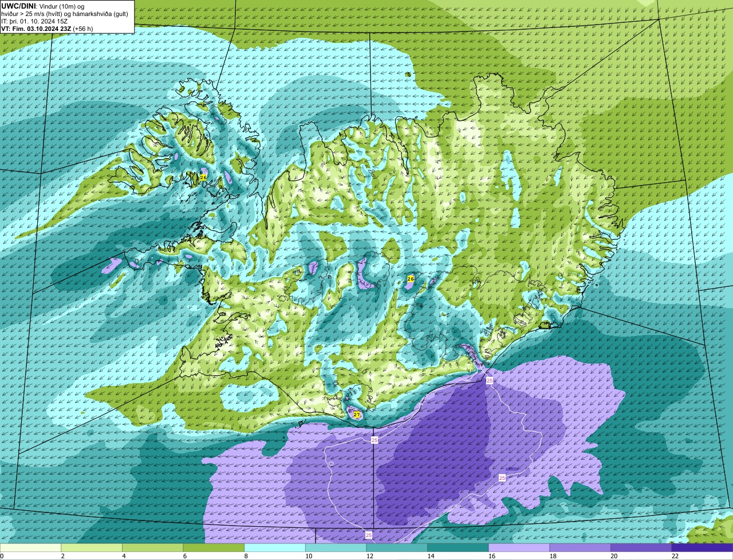Click the legend value 8
This screenshot has width=733, height=560.
246,556
